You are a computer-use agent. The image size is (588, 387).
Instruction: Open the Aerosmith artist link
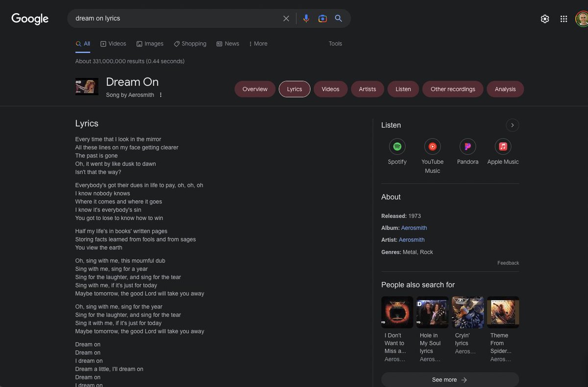(412, 240)
